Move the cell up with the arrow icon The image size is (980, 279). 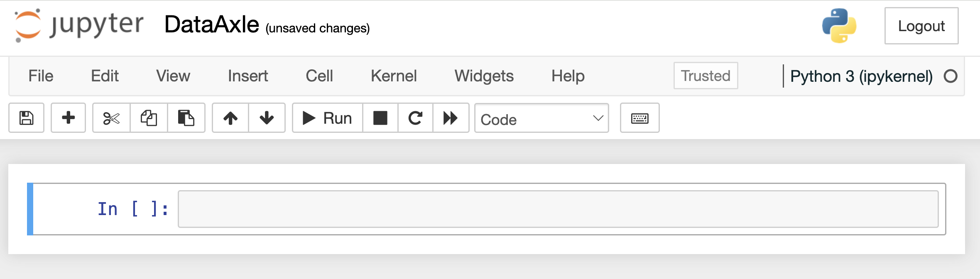230,118
